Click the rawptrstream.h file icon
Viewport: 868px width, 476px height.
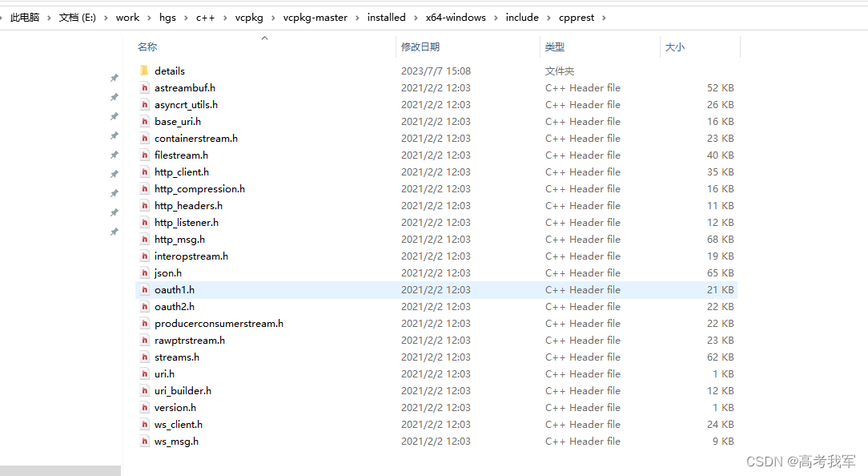[144, 341]
